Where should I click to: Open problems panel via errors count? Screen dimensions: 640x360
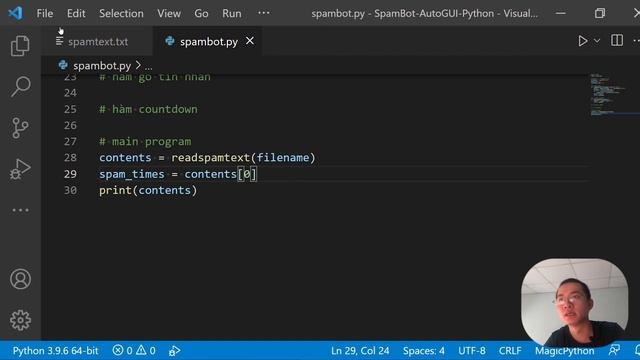tap(122, 351)
